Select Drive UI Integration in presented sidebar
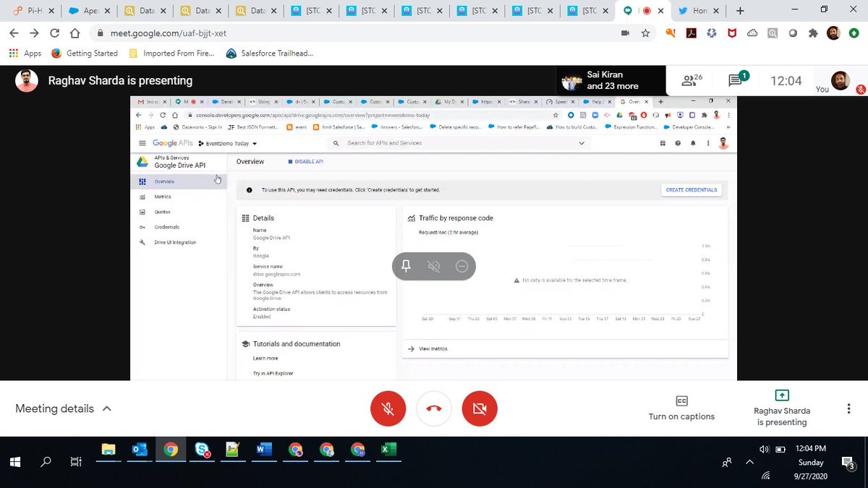The height and width of the screenshot is (488, 868). click(x=175, y=242)
